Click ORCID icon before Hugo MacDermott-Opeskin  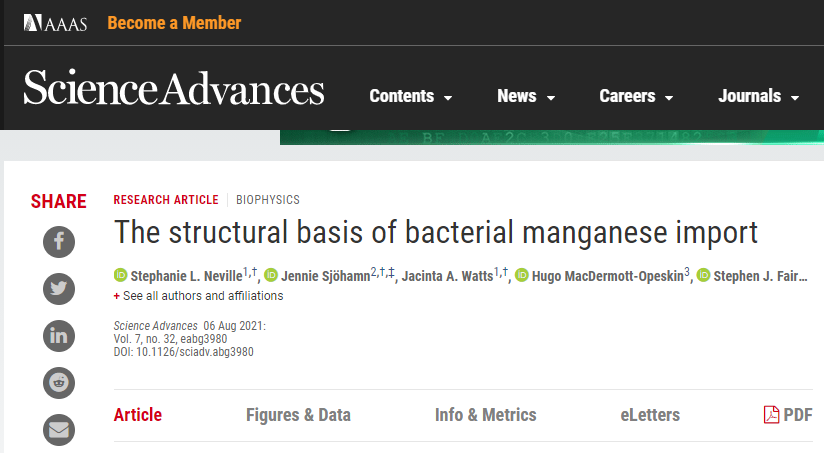522,276
